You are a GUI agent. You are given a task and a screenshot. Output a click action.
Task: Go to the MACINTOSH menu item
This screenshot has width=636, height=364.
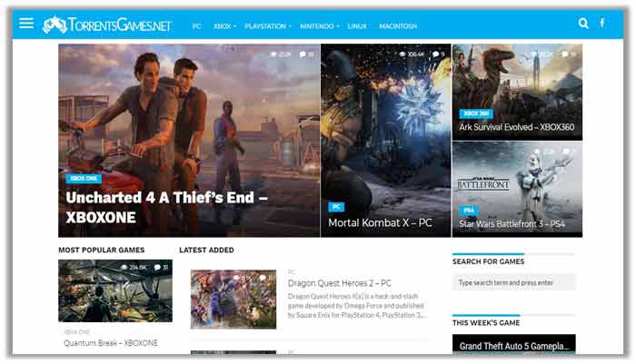(x=398, y=26)
